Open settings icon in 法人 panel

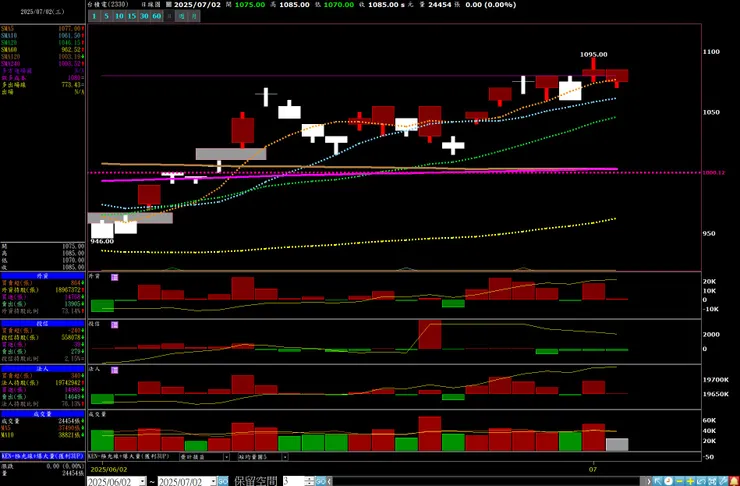point(114,370)
